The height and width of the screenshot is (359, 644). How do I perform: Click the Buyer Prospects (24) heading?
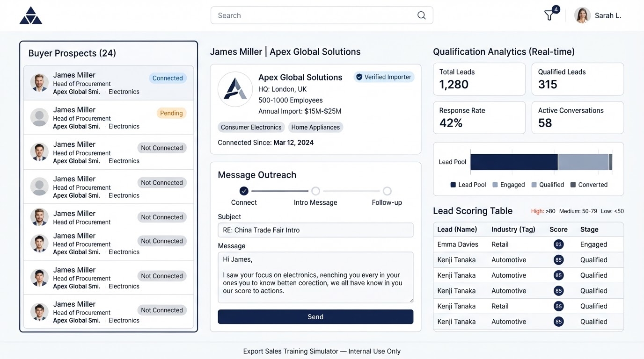pyautogui.click(x=72, y=53)
